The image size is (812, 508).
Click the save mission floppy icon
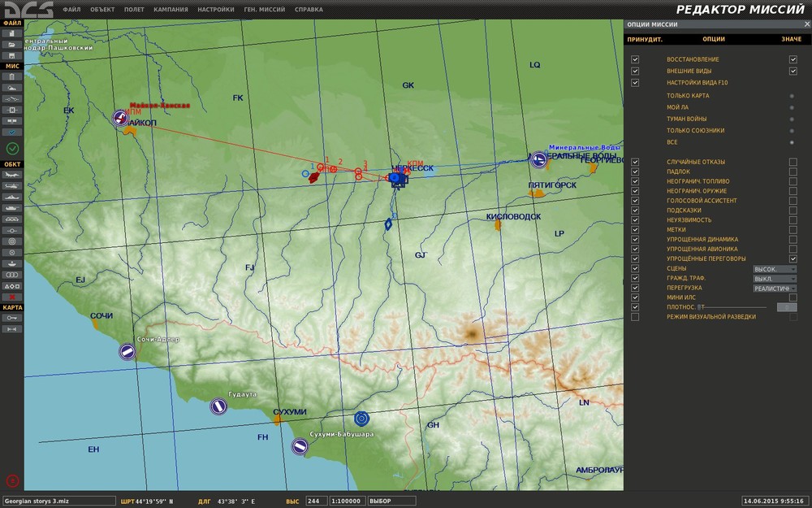point(12,55)
